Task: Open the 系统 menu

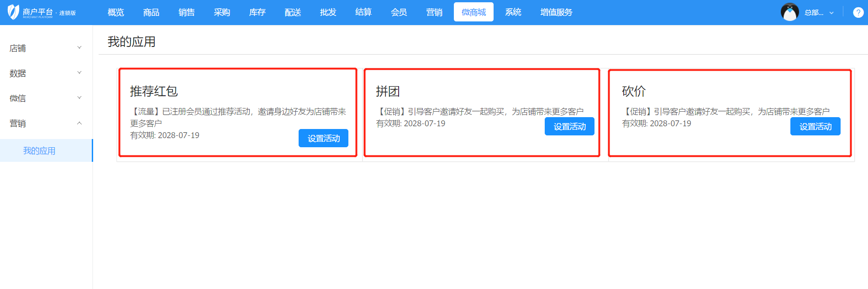Action: (513, 12)
